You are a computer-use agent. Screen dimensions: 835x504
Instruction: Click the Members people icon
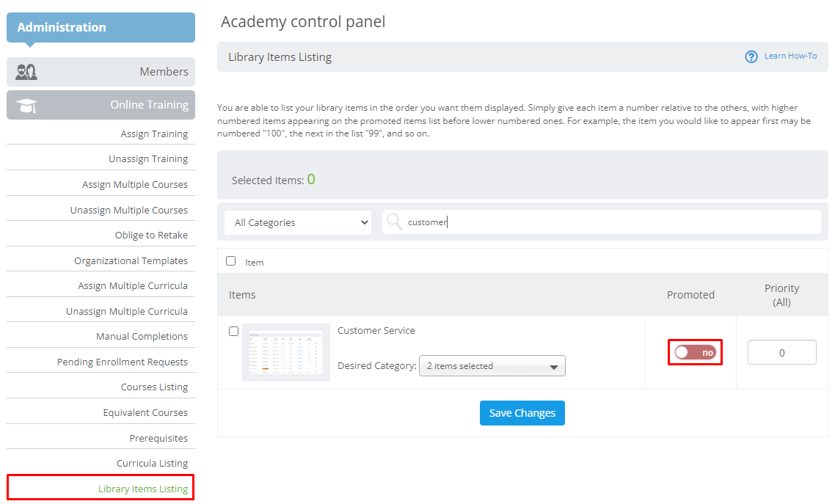click(26, 72)
